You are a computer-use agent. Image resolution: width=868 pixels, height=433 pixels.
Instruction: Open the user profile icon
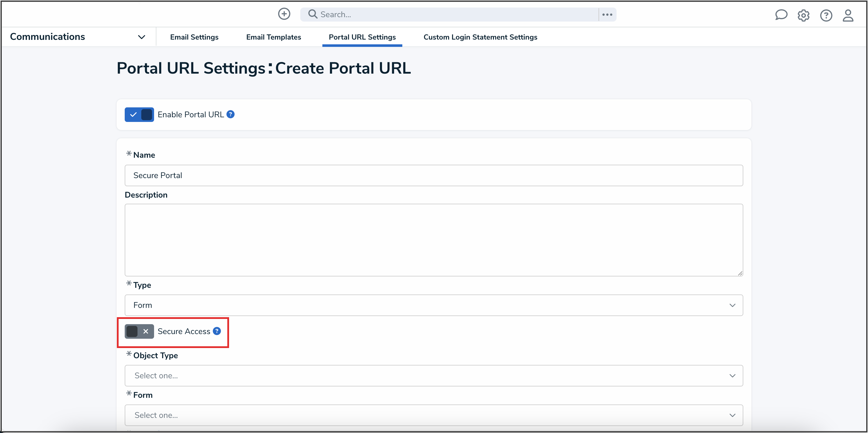pyautogui.click(x=848, y=15)
